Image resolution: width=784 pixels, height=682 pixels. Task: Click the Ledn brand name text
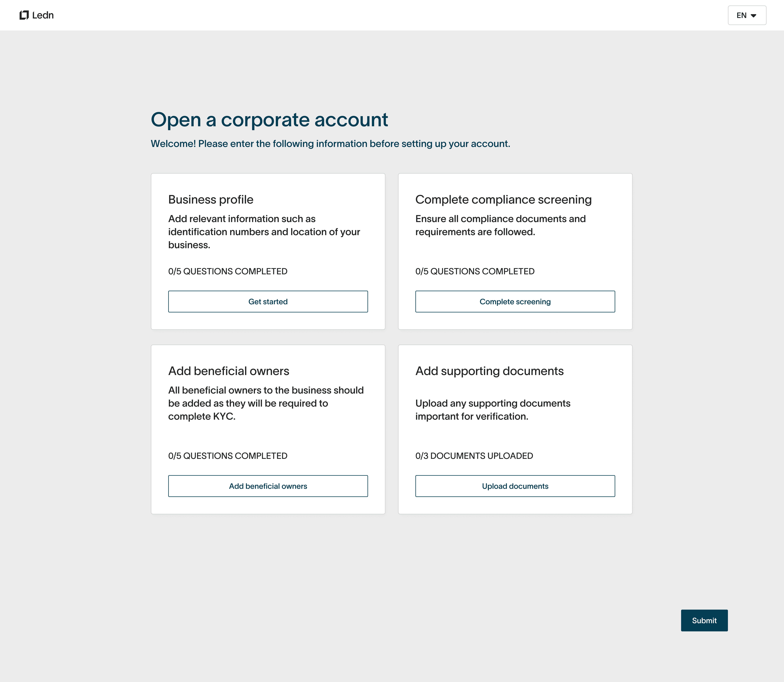pos(43,15)
